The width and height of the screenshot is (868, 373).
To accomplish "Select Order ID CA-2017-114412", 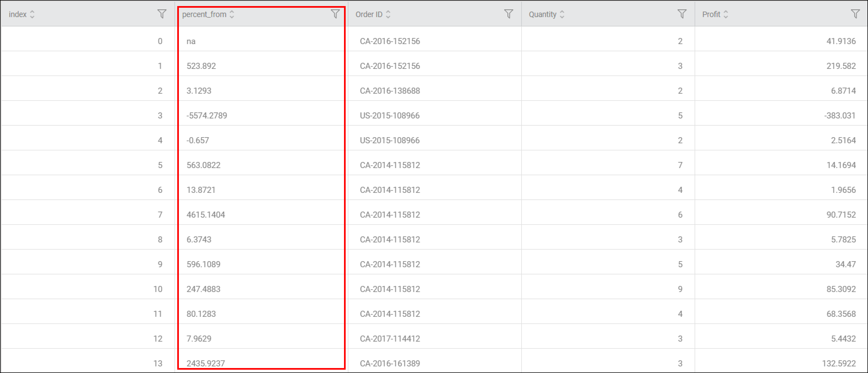I will (390, 339).
